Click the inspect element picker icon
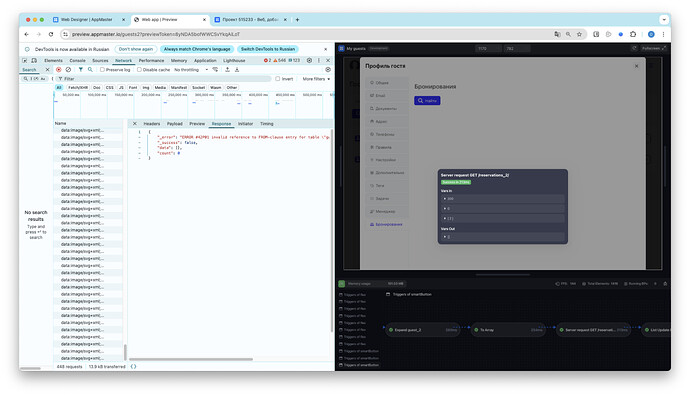Image resolution: width=690 pixels, height=396 pixels. coord(25,60)
